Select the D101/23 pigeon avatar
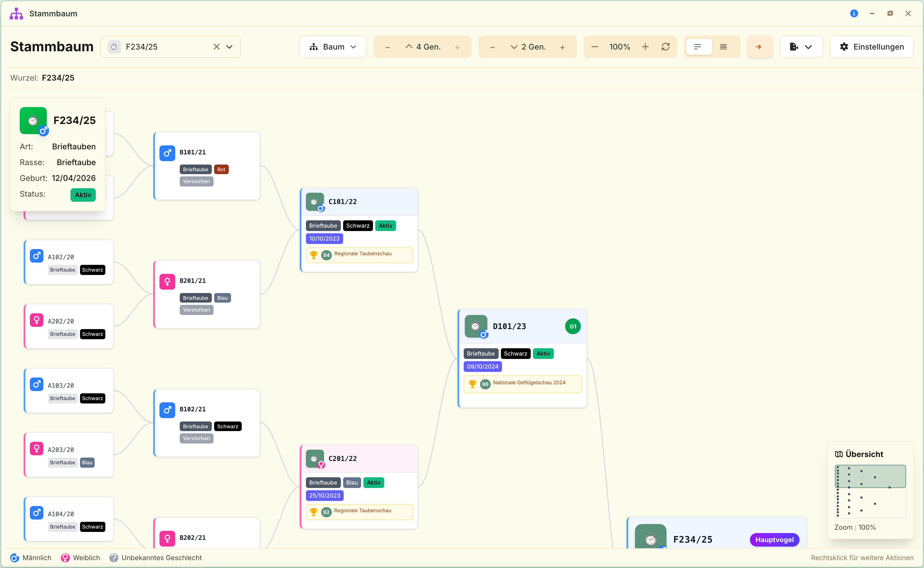Image resolution: width=924 pixels, height=568 pixels. pyautogui.click(x=476, y=326)
